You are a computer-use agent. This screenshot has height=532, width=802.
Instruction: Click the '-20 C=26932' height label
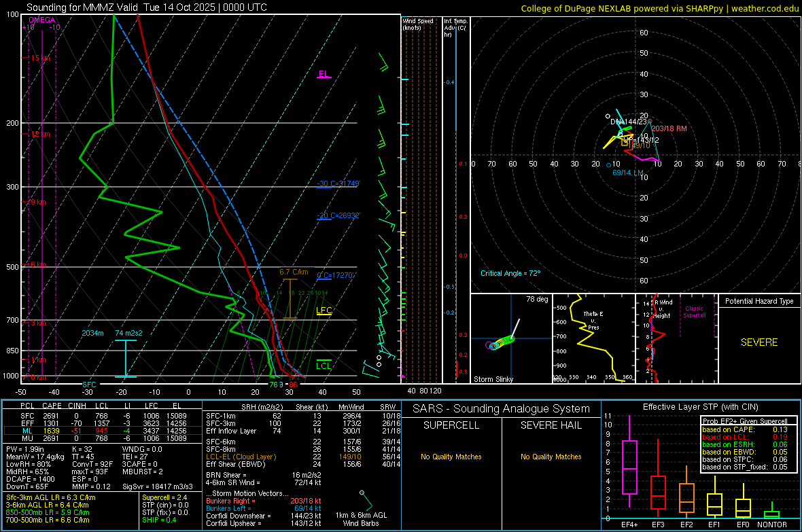pyautogui.click(x=338, y=215)
